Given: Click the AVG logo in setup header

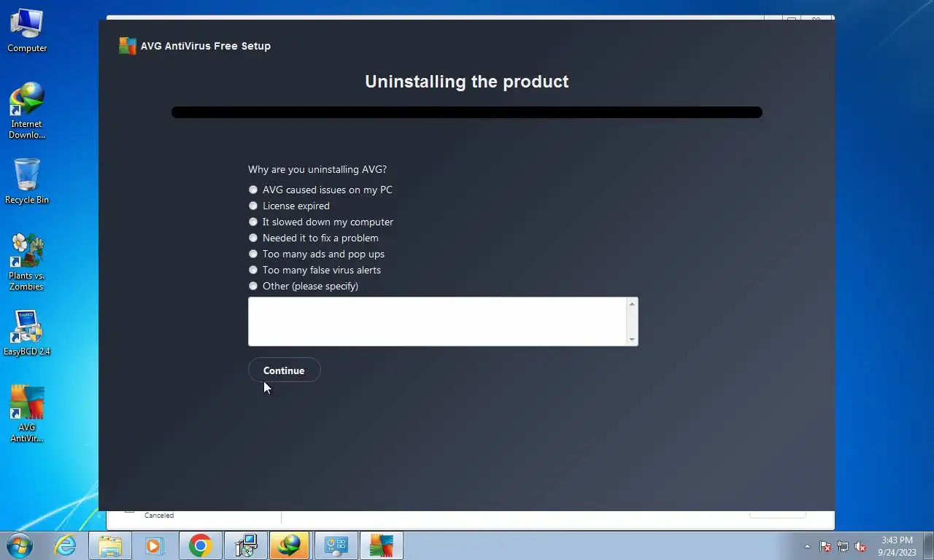Looking at the screenshot, I should [128, 46].
